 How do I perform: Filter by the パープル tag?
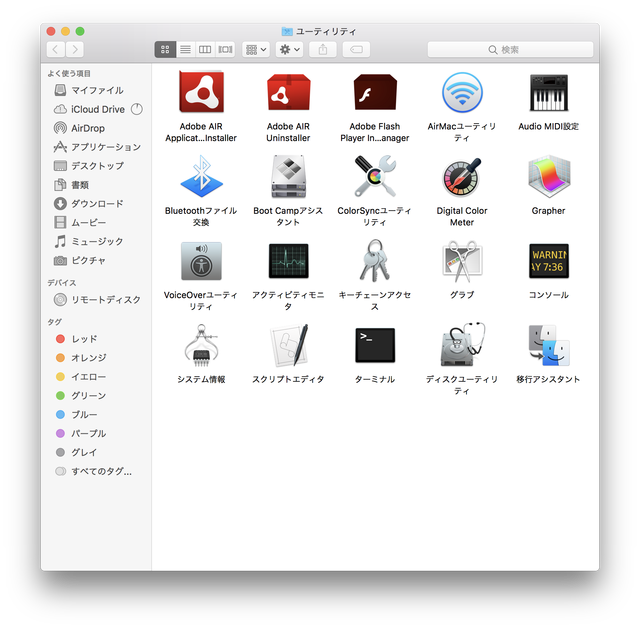coord(96,433)
